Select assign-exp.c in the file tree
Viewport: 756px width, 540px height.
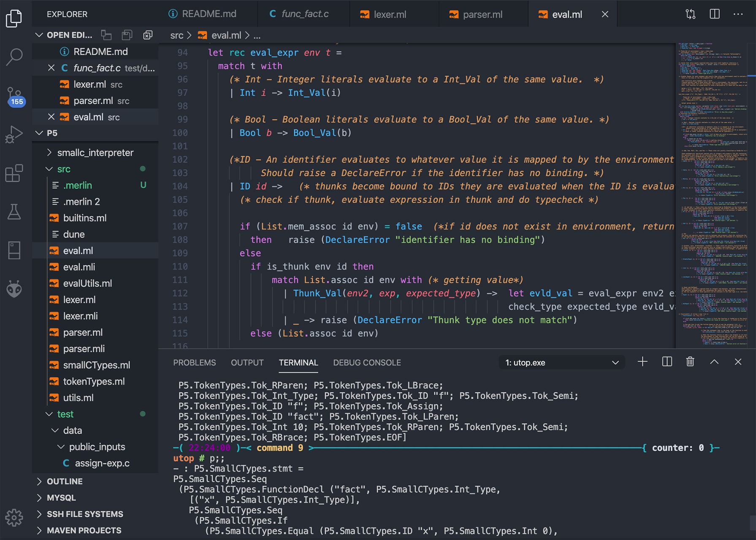pyautogui.click(x=102, y=463)
